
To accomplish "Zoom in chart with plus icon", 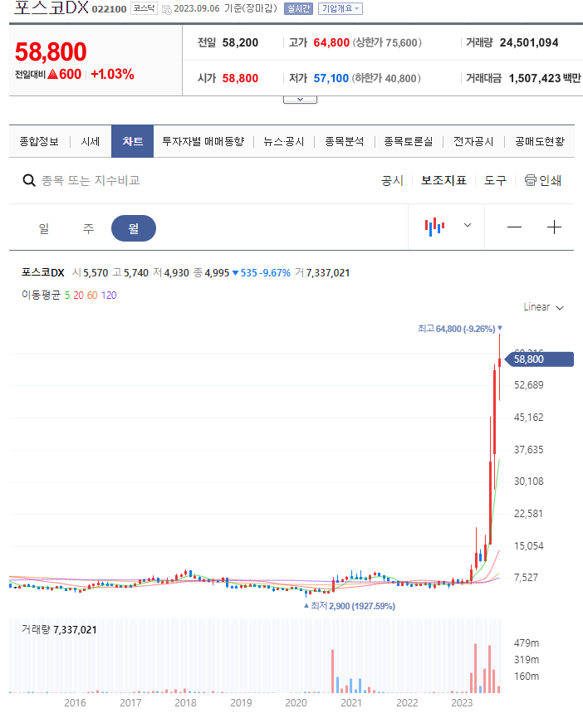I will click(x=554, y=227).
